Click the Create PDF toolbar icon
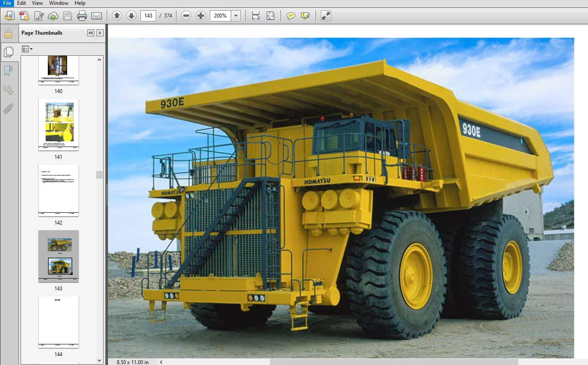The image size is (588, 365). tap(24, 16)
